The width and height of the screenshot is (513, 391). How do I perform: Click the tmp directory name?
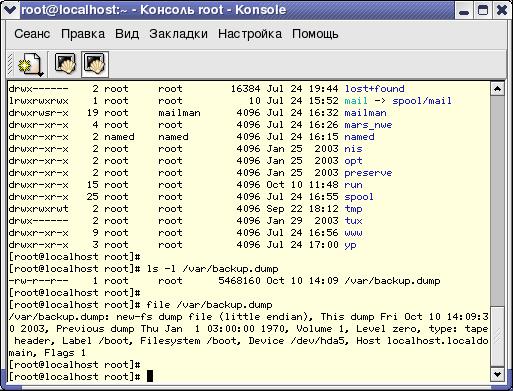[353, 209]
